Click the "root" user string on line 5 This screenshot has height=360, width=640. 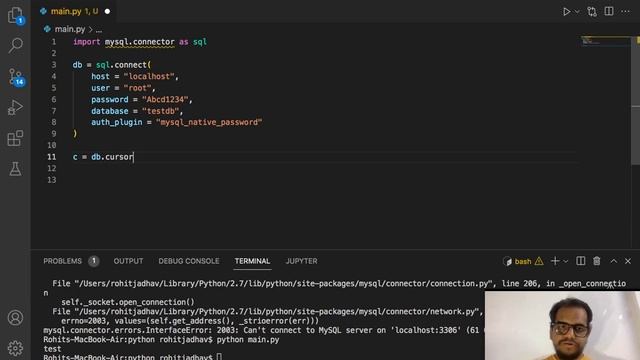[x=138, y=88]
